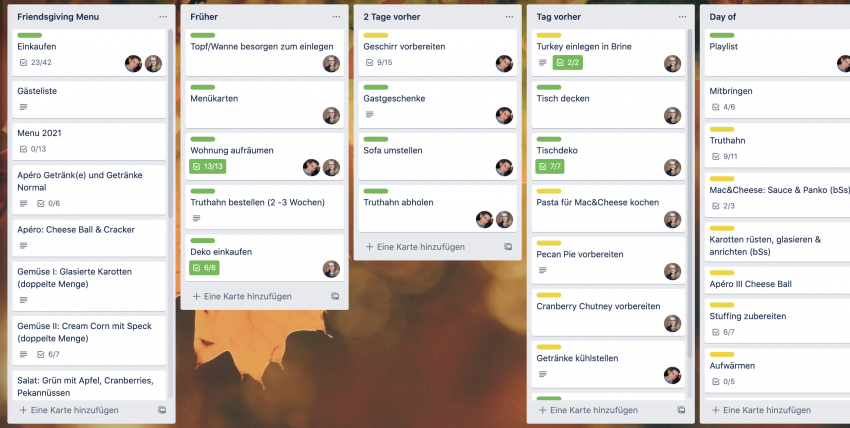Click the 23/42 checklist badge on the Einkaufen card

35,62
